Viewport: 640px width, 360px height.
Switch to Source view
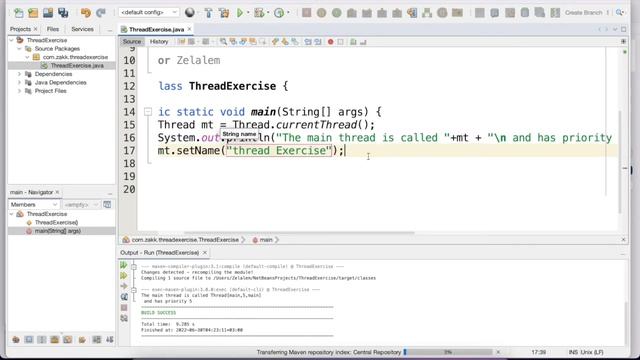tap(132, 42)
